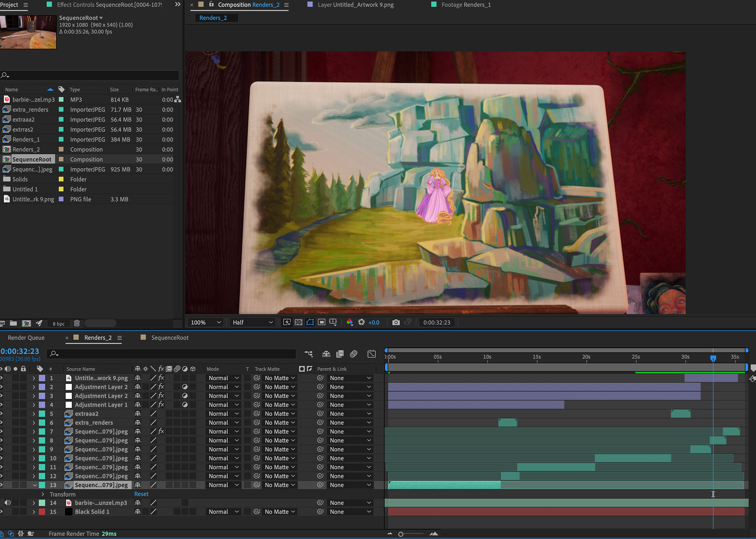Image resolution: width=756 pixels, height=539 pixels.
Task: Click the Reset Exposure aperture icon
Action: point(361,322)
